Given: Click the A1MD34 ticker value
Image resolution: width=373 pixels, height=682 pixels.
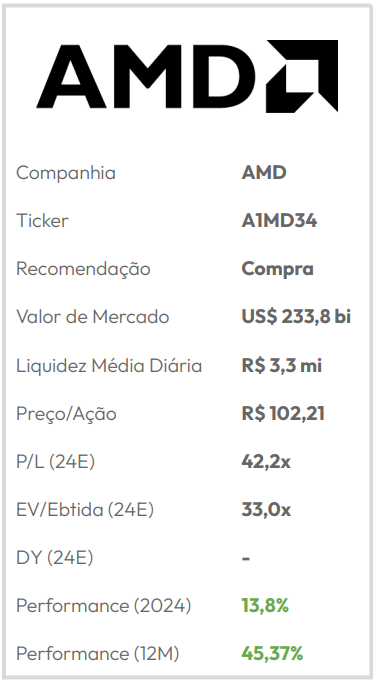Looking at the screenshot, I should click(279, 221).
